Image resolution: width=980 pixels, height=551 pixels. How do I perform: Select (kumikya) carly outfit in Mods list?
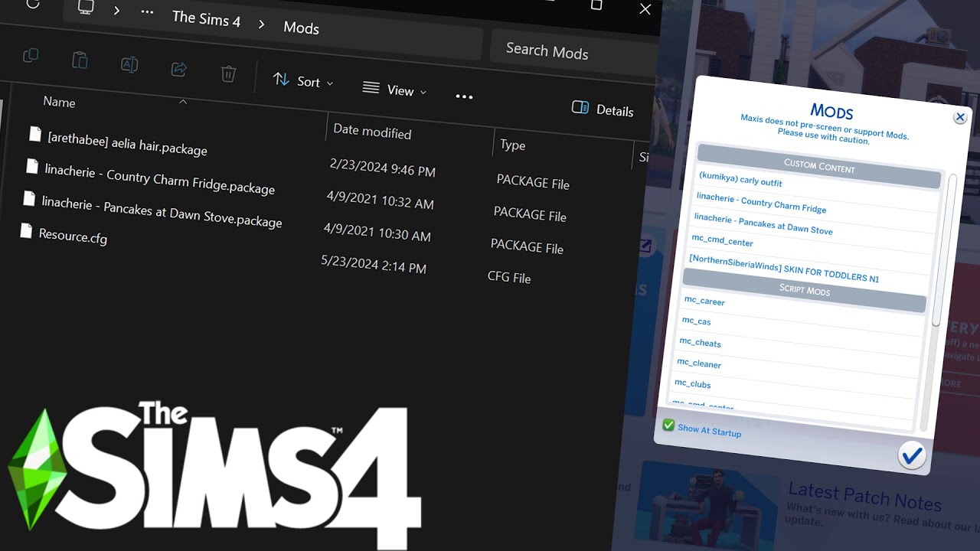(x=740, y=179)
